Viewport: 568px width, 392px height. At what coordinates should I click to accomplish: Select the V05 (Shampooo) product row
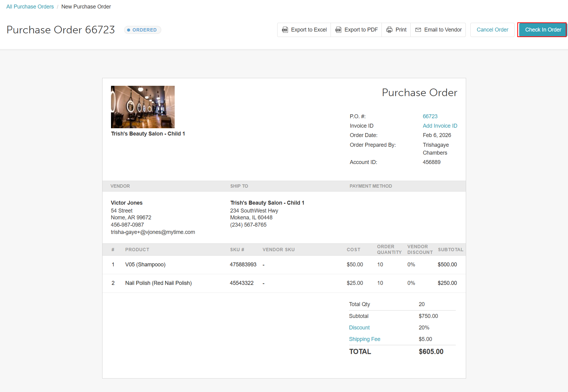tap(284, 265)
